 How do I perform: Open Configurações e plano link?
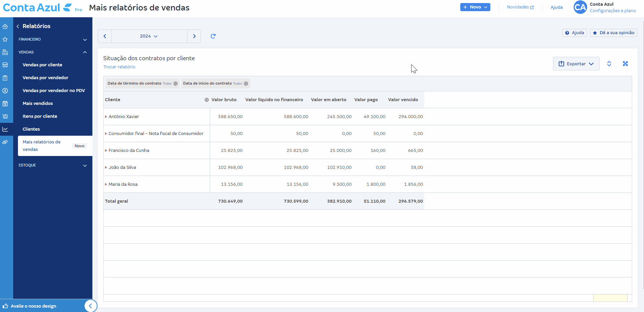point(613,11)
